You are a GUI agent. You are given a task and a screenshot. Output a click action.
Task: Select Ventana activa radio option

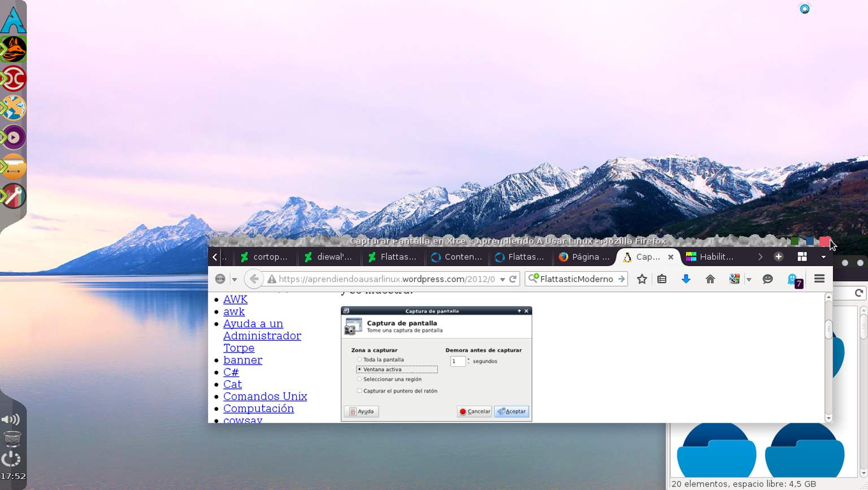[359, 369]
